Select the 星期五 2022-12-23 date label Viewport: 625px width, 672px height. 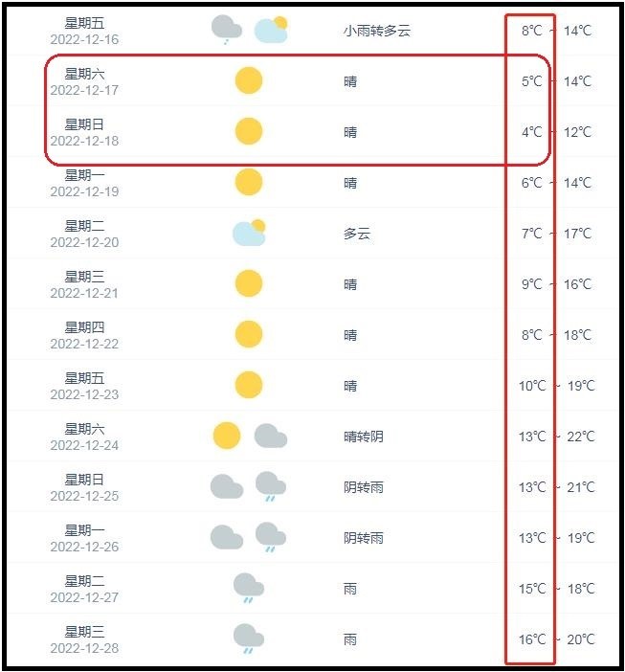[x=84, y=386]
